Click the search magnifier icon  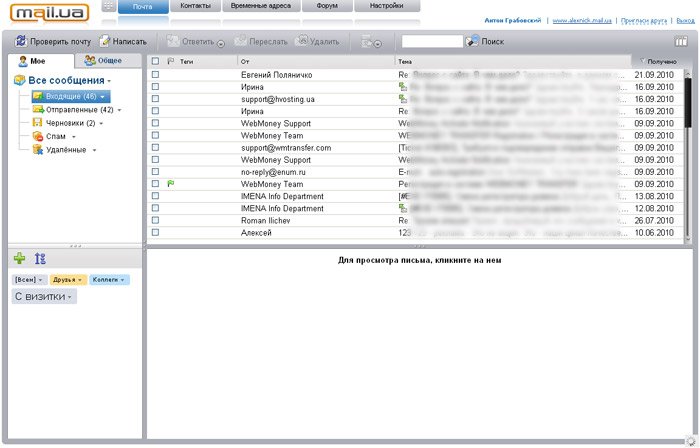(472, 41)
